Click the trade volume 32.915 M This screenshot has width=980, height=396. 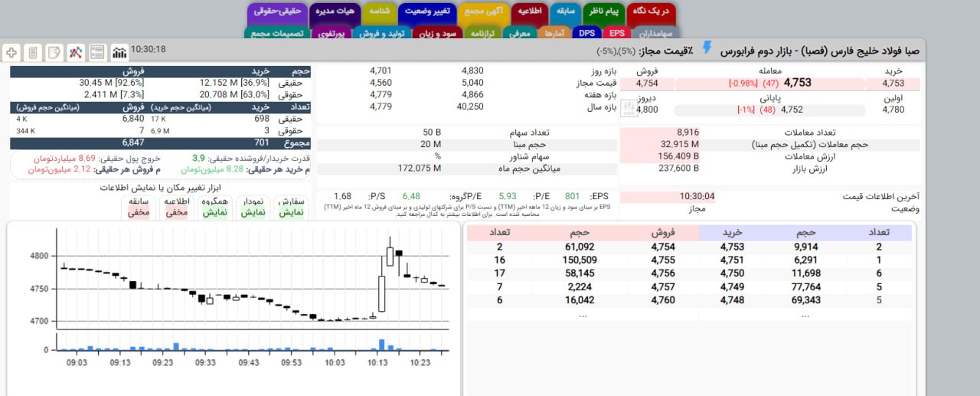click(680, 144)
